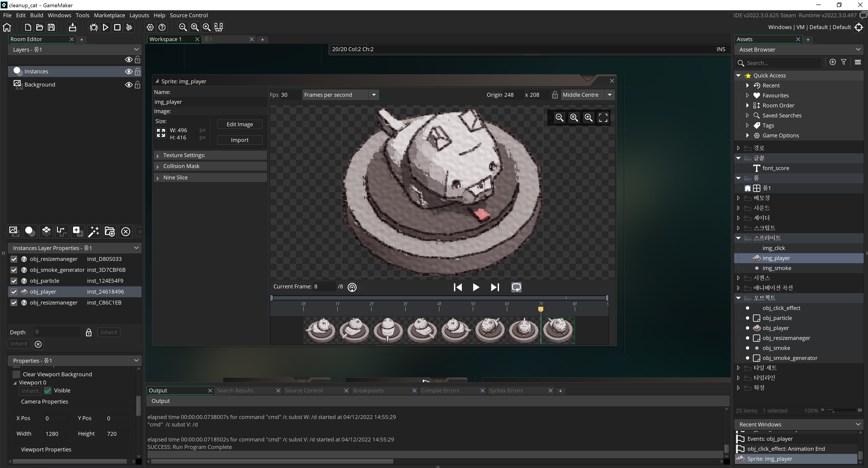The height and width of the screenshot is (468, 868).
Task: Create a new instance layer
Action: (x=30, y=231)
